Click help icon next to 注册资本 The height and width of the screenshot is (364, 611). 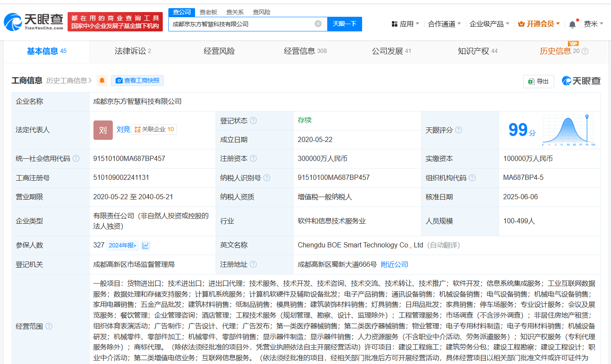253,158
